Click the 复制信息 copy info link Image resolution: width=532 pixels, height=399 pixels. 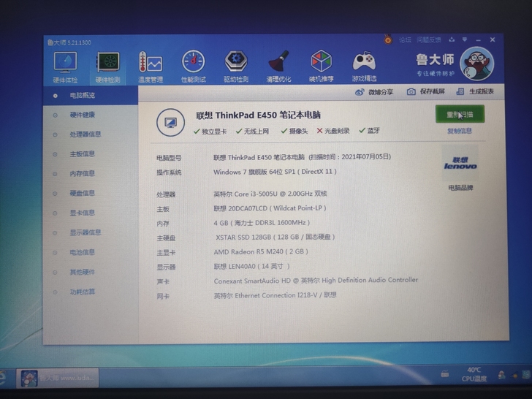[460, 131]
